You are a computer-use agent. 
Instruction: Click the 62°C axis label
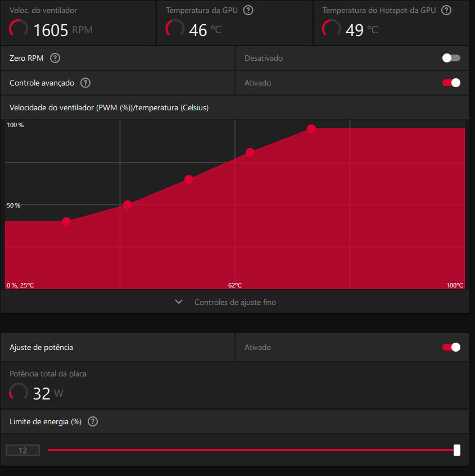pyautogui.click(x=235, y=285)
